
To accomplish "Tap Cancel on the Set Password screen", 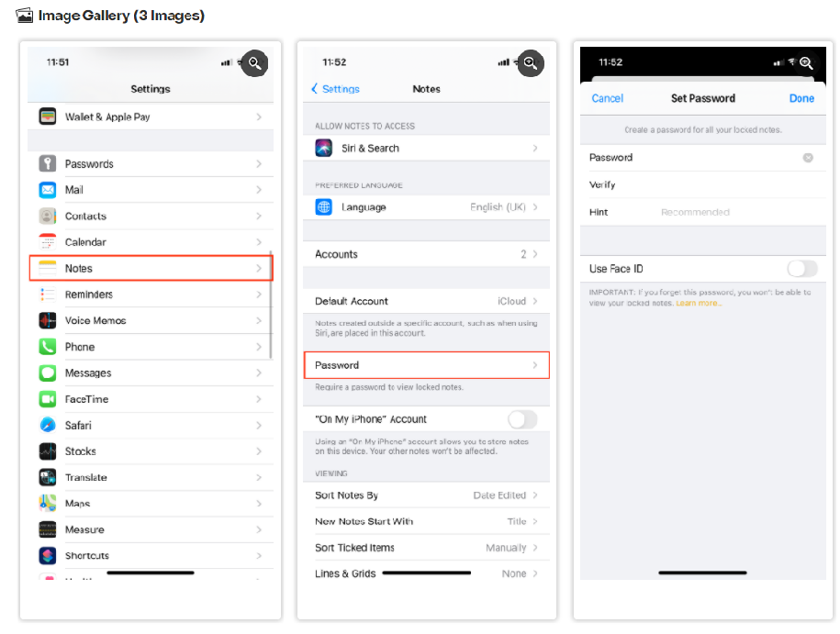I will click(x=607, y=98).
